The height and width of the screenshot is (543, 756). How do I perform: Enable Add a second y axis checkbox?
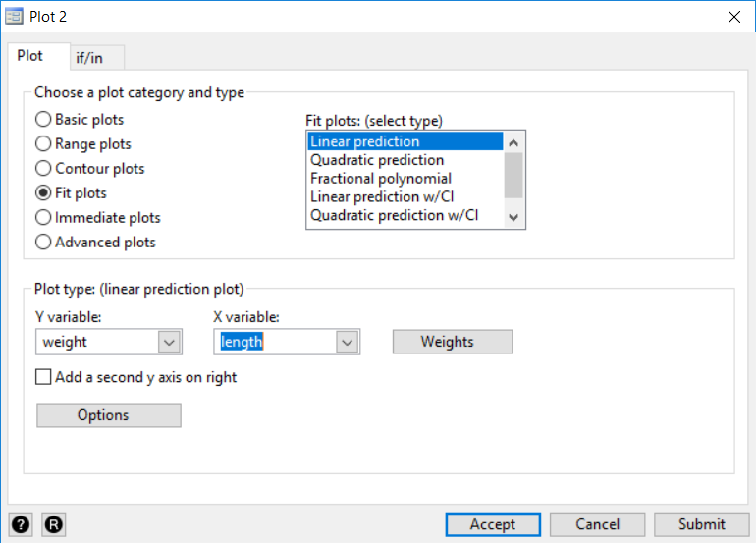click(43, 377)
